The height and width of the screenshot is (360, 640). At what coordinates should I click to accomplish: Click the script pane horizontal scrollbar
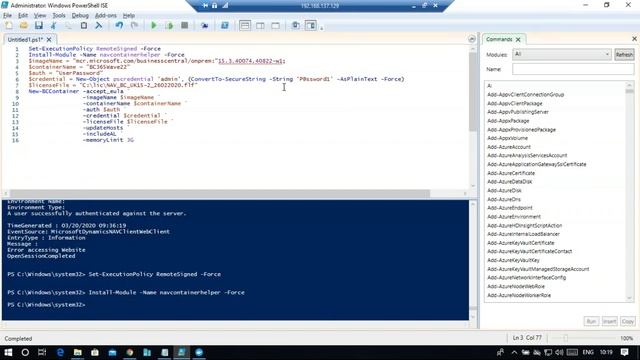click(x=220, y=193)
